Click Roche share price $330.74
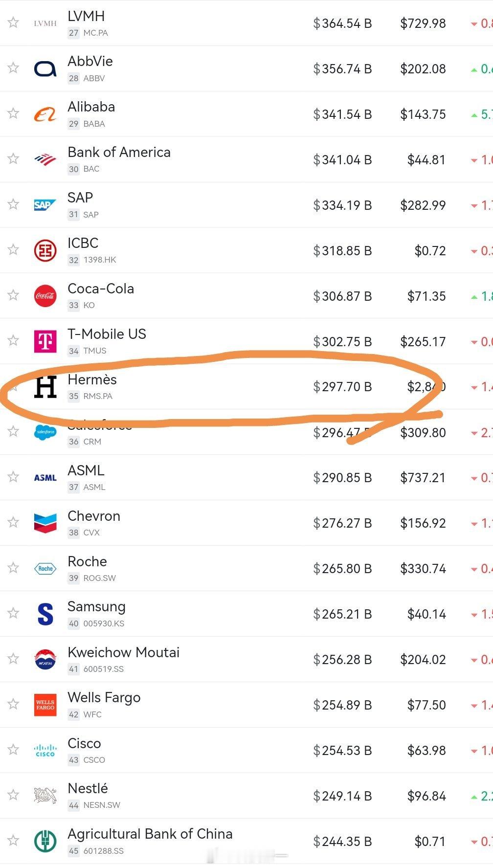493x868 pixels. [x=423, y=569]
